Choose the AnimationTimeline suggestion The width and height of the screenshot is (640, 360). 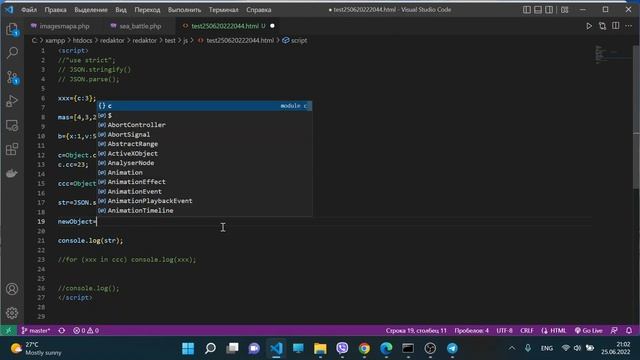[x=204, y=211]
